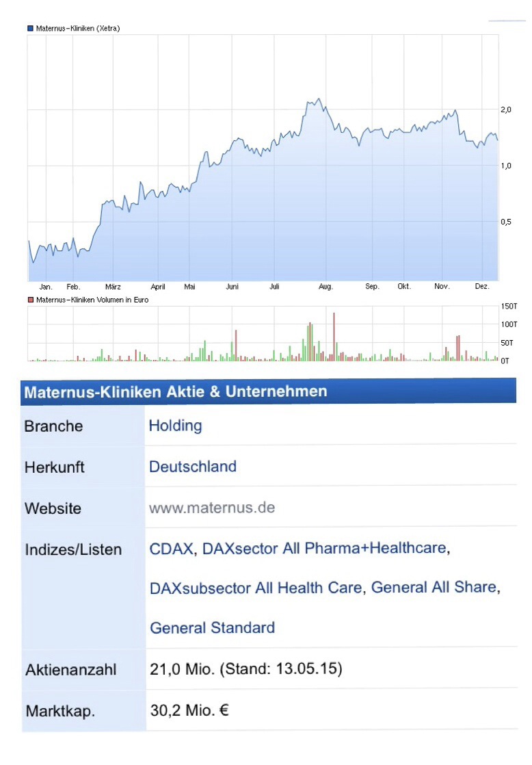Visit the www.maternus.de website link
532x765 pixels.
(x=212, y=508)
